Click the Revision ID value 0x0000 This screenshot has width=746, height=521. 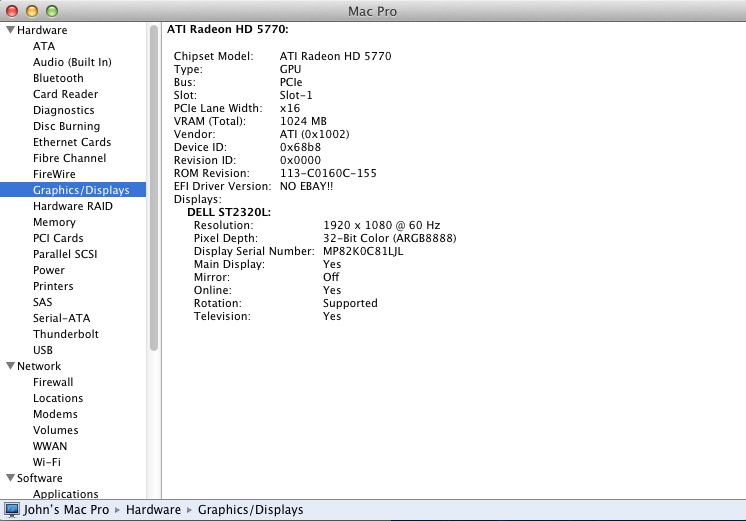(300, 160)
